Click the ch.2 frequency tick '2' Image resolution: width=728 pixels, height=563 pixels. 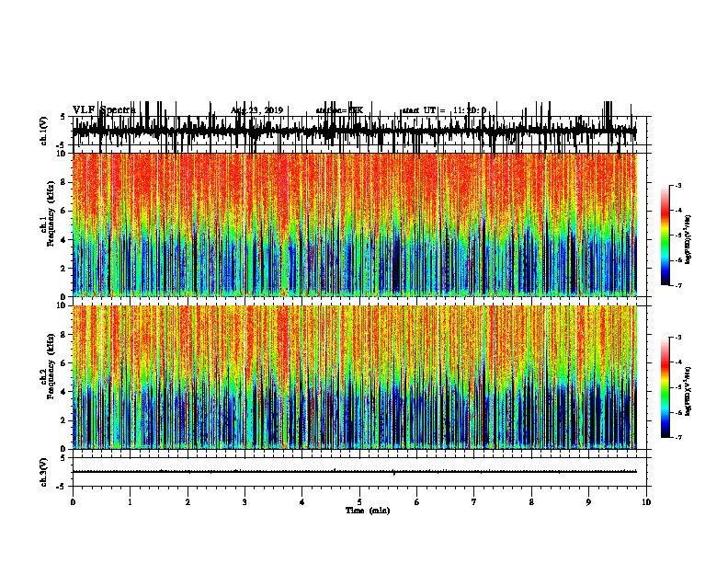64,420
